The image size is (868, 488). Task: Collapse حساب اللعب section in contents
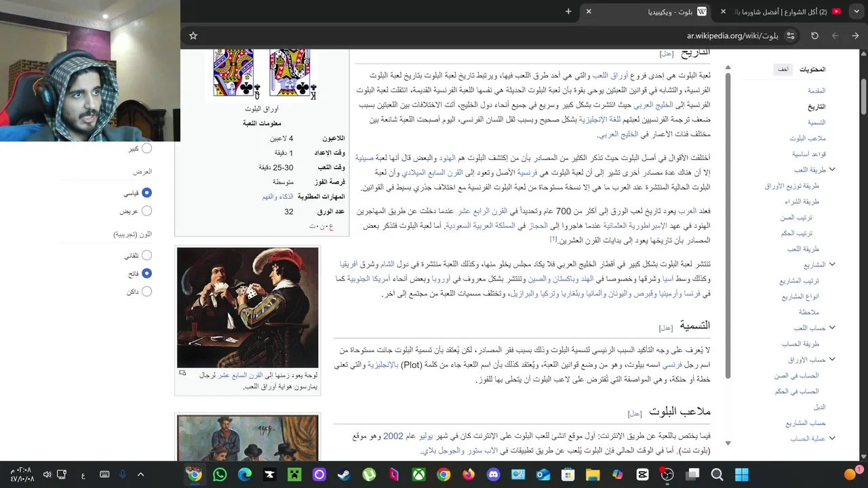(832, 327)
